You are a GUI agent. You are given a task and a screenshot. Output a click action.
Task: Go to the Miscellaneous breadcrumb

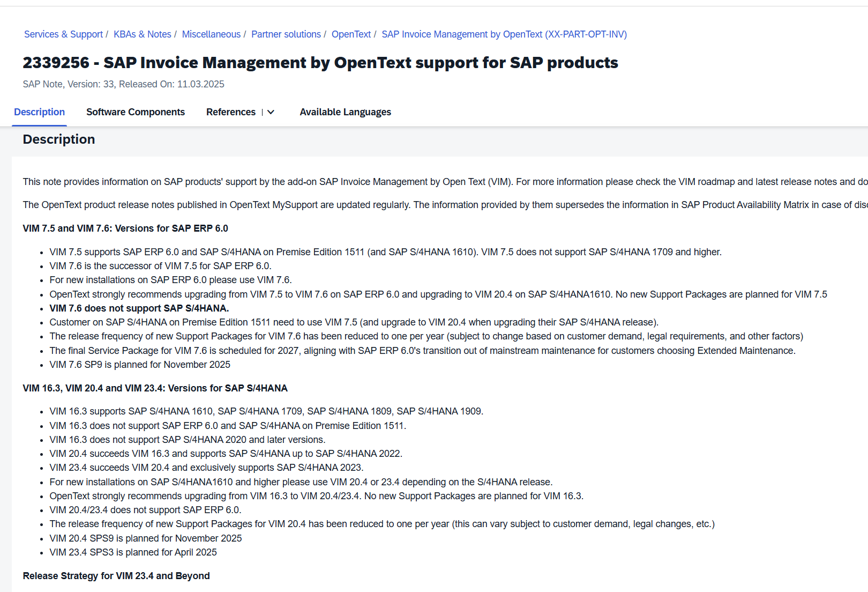211,34
